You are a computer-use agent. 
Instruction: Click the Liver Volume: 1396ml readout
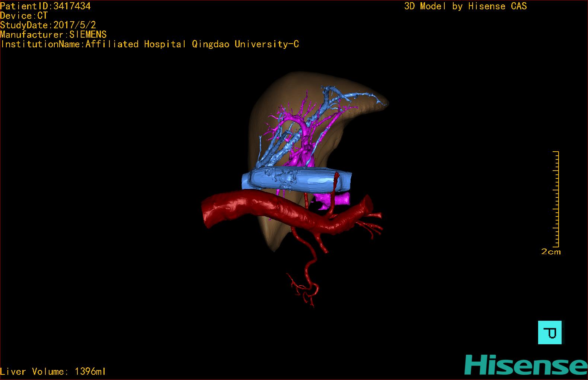coord(53,371)
